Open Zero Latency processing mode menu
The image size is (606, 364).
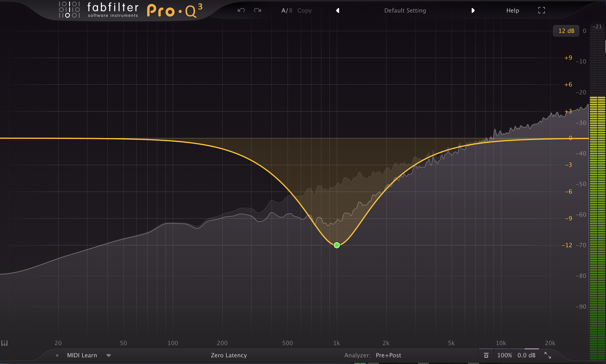click(x=229, y=355)
